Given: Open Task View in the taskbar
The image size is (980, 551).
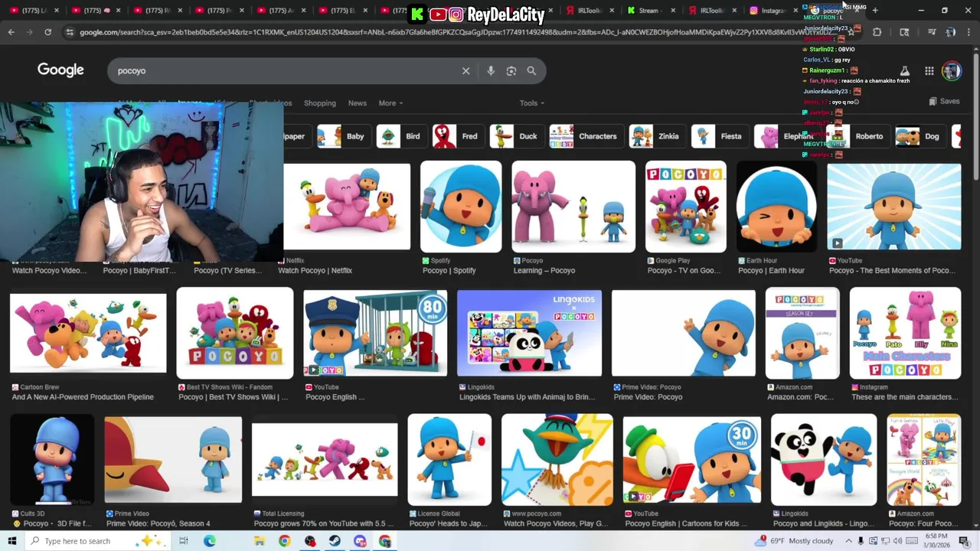Looking at the screenshot, I should pyautogui.click(x=184, y=541).
